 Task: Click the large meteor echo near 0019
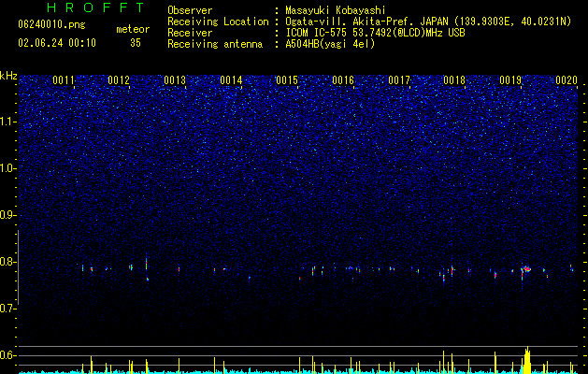point(526,269)
